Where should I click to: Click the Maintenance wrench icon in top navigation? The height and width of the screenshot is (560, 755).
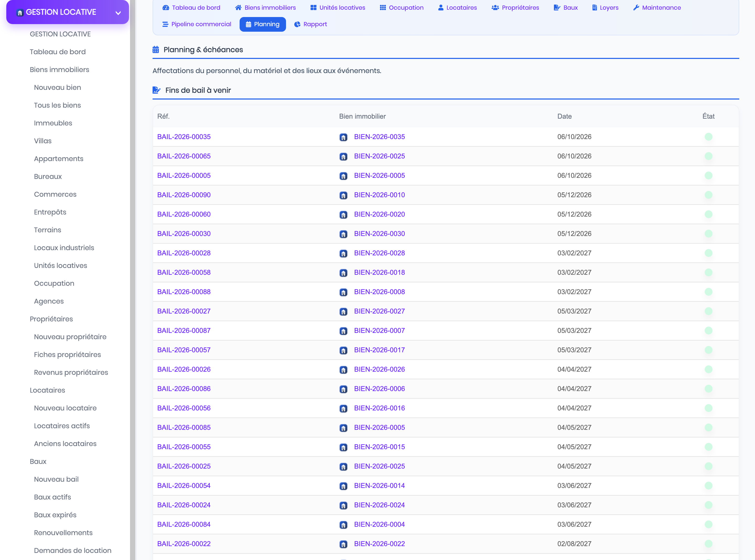(x=636, y=7)
